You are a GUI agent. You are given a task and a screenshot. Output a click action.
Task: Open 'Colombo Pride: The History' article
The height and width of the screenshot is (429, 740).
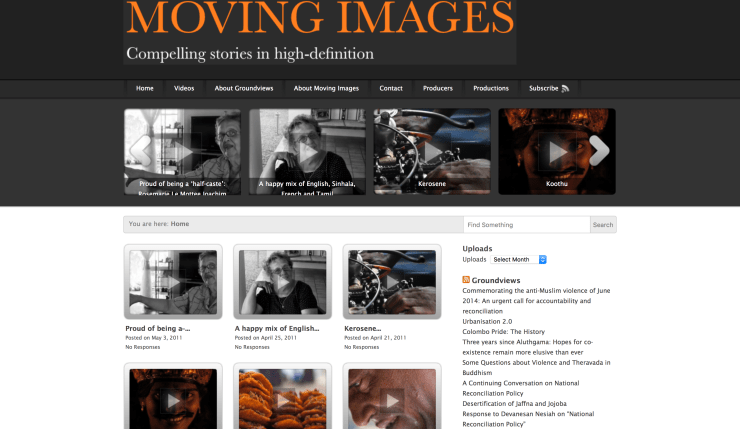(x=504, y=332)
